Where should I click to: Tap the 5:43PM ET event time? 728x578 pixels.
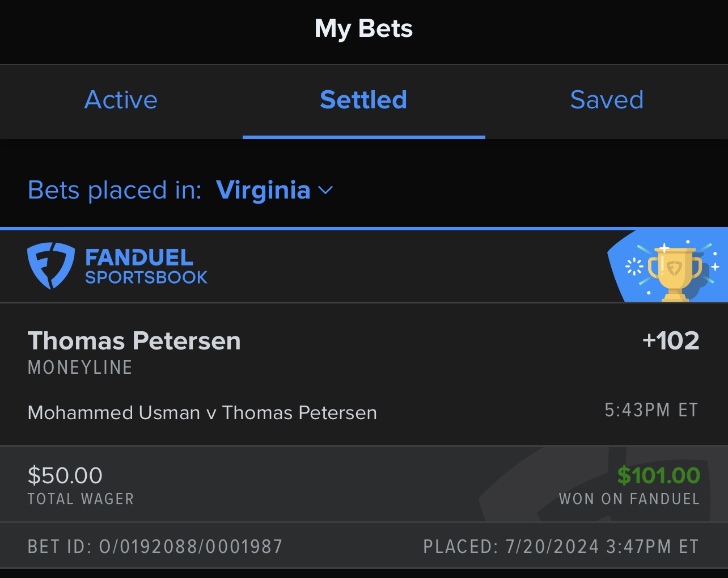(x=651, y=410)
